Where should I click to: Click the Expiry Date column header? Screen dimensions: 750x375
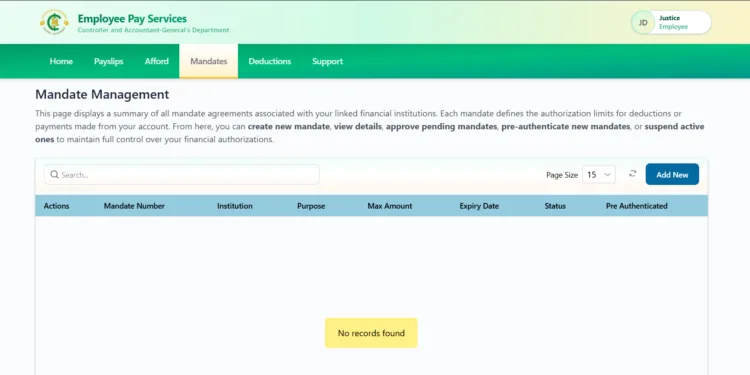coord(479,206)
